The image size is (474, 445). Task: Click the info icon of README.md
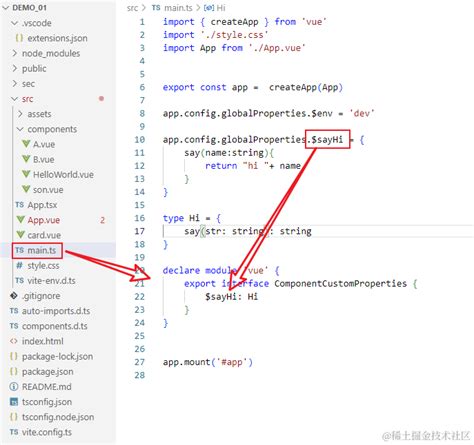[x=14, y=387]
